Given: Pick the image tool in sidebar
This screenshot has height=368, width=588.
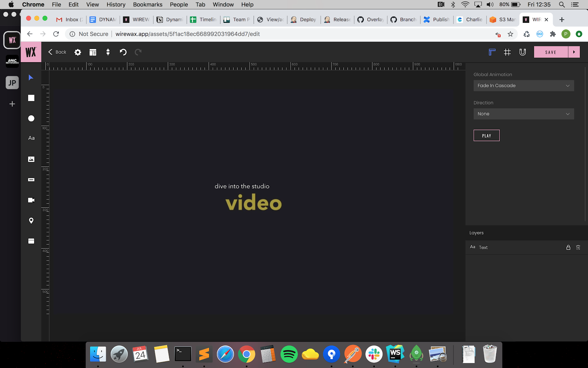Looking at the screenshot, I should point(31,159).
